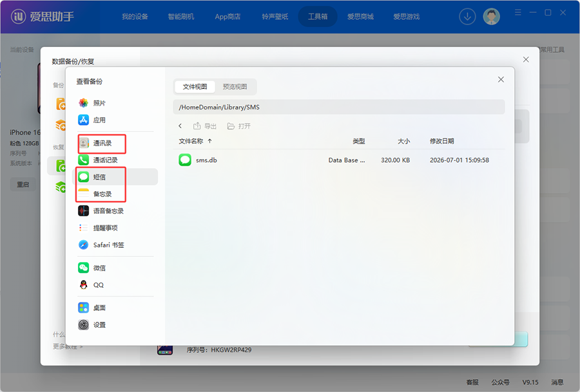
Task: Select the 短信 messages icon
Action: (84, 177)
